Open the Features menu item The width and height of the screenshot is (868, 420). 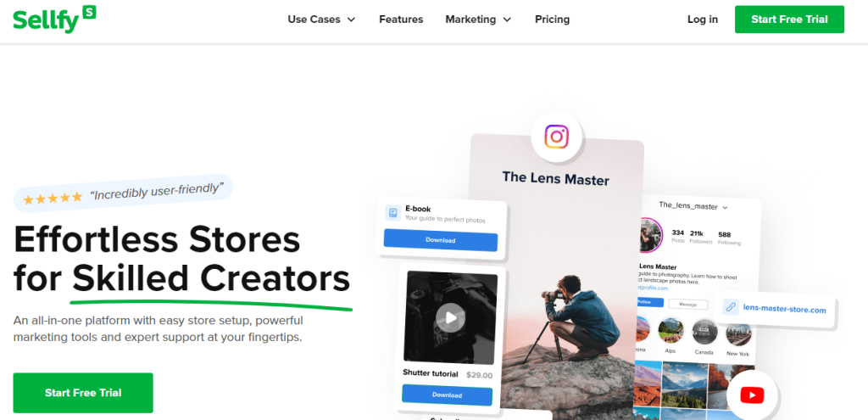tap(401, 20)
